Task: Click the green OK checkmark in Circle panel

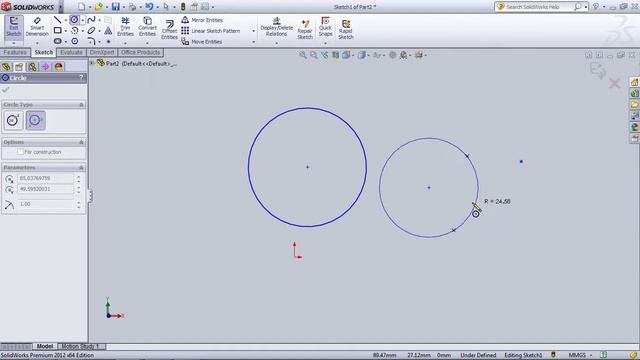Action: [x=6, y=90]
